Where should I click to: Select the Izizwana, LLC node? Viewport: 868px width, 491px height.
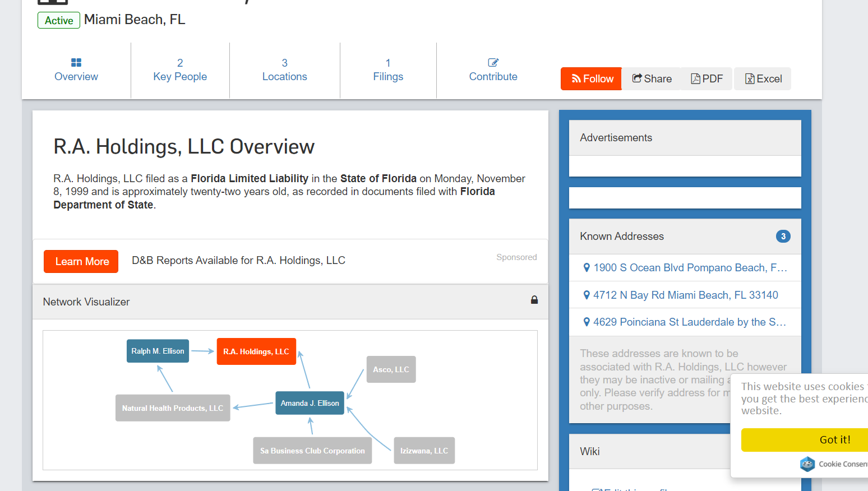click(424, 451)
